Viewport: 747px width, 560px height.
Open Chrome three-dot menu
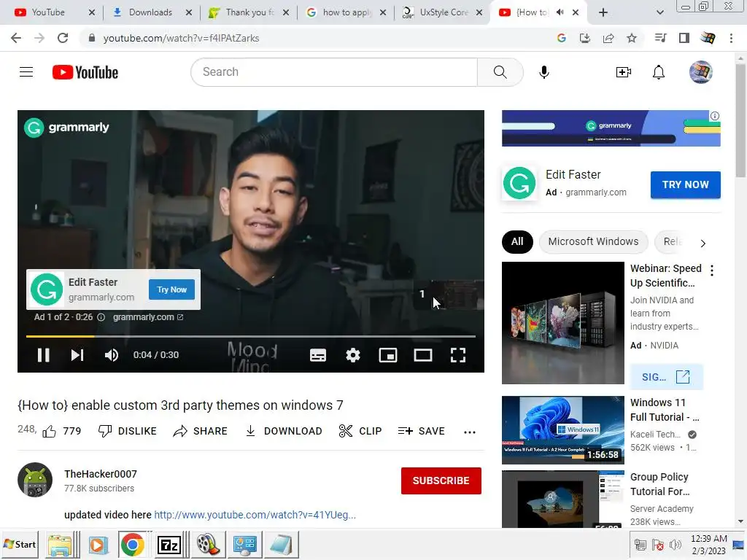(x=731, y=38)
